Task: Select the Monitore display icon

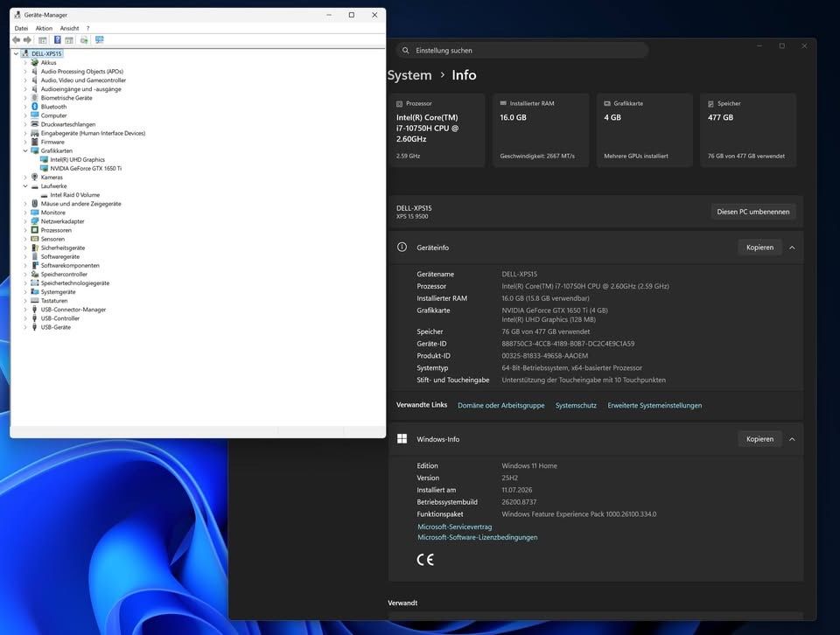Action: click(x=35, y=213)
